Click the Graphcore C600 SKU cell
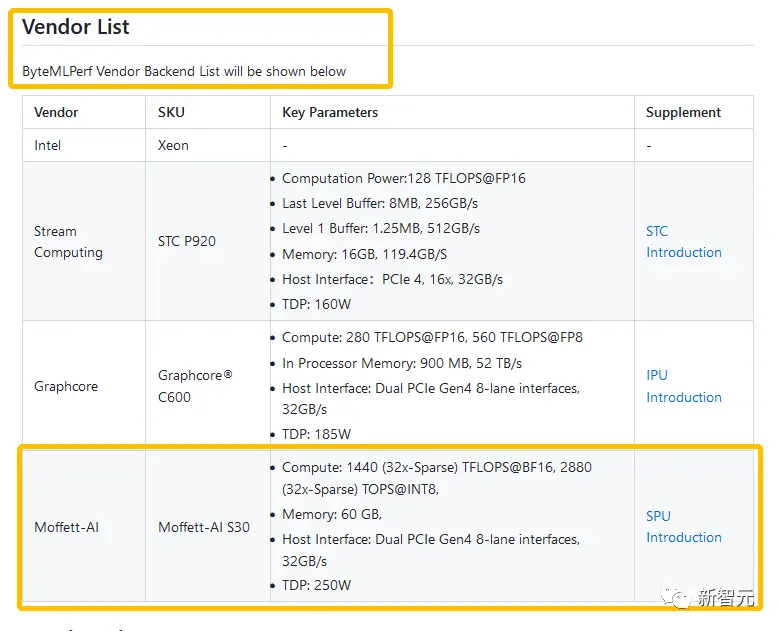 click(195, 386)
